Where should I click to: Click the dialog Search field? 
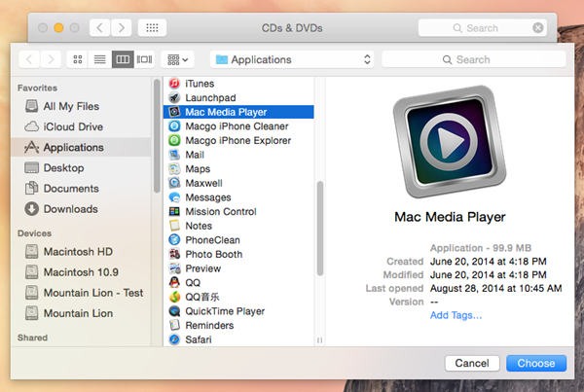474,59
